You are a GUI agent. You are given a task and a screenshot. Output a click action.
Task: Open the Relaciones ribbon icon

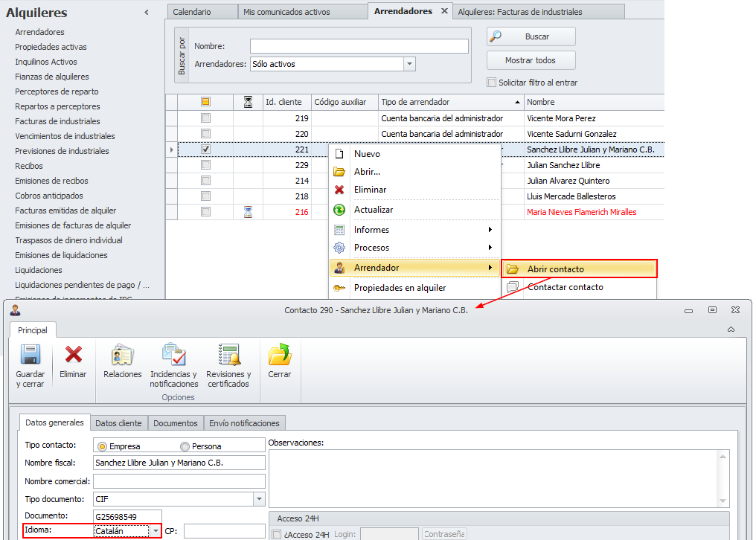click(122, 356)
